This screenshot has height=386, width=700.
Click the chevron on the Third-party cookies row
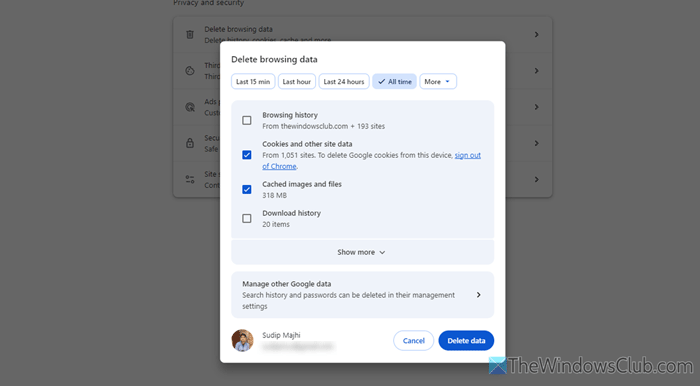tap(536, 71)
